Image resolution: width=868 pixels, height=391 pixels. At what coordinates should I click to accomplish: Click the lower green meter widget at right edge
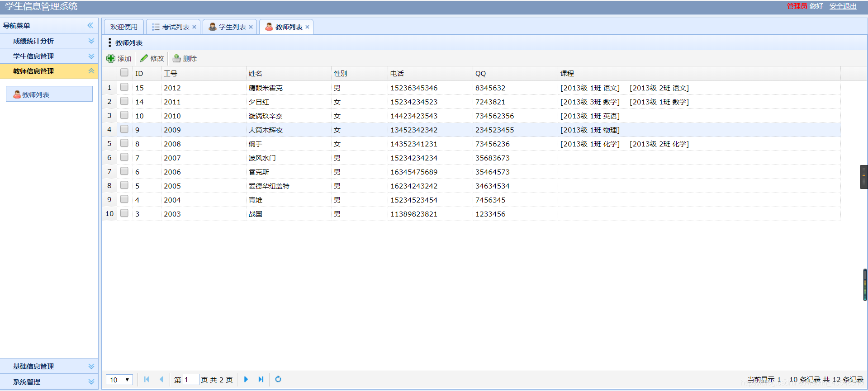pos(865,285)
